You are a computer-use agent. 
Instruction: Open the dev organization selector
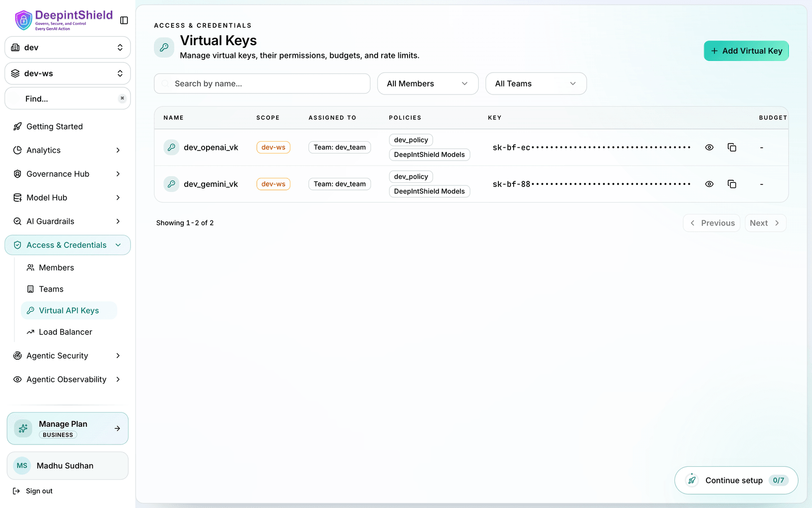click(67, 47)
